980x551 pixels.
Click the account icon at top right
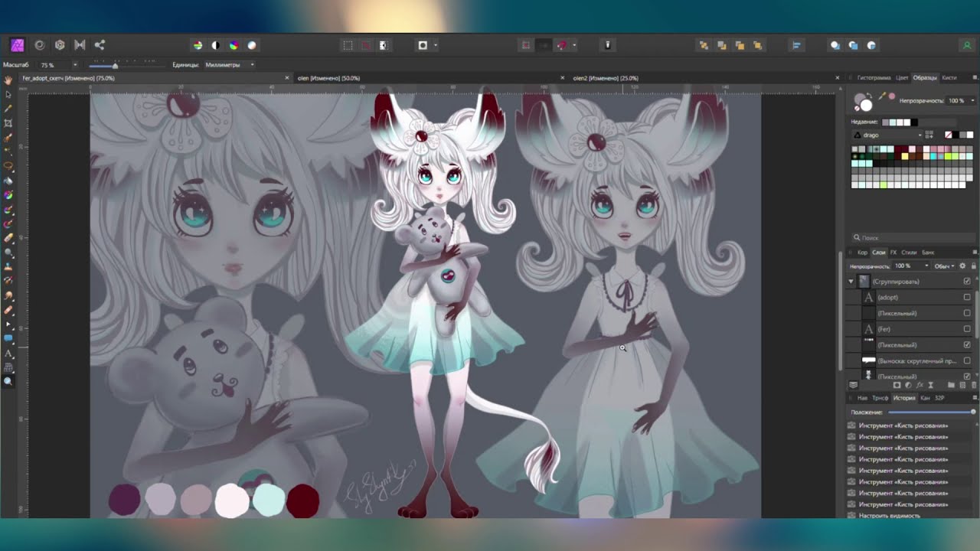(967, 45)
